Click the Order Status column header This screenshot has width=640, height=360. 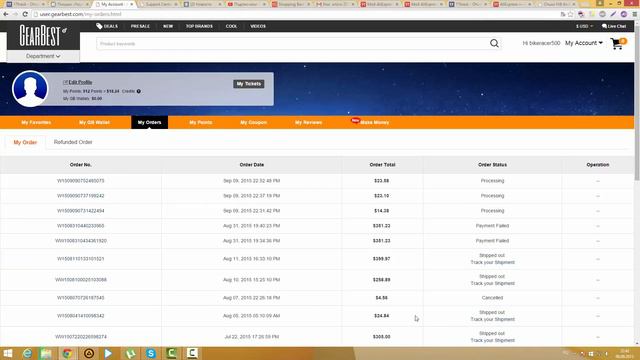pos(492,165)
